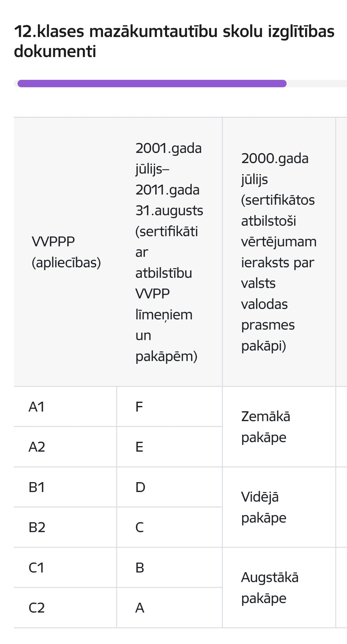Click the single-letter A cell next to C2
The image size is (347, 644).
click(x=140, y=608)
